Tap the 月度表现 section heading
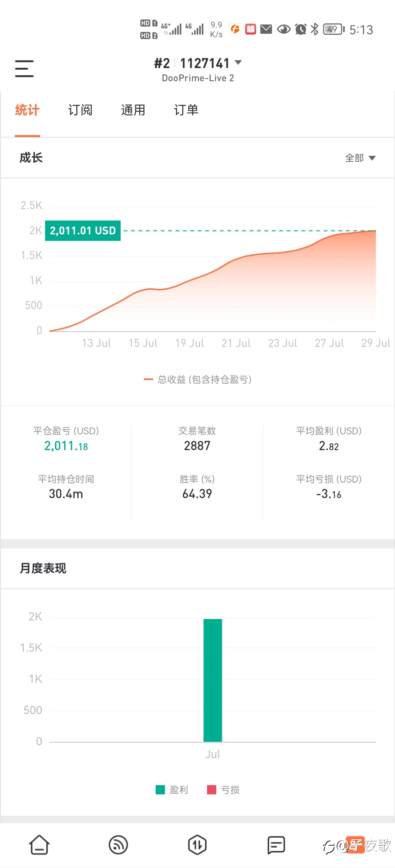This screenshot has height=868, width=395. (x=43, y=568)
